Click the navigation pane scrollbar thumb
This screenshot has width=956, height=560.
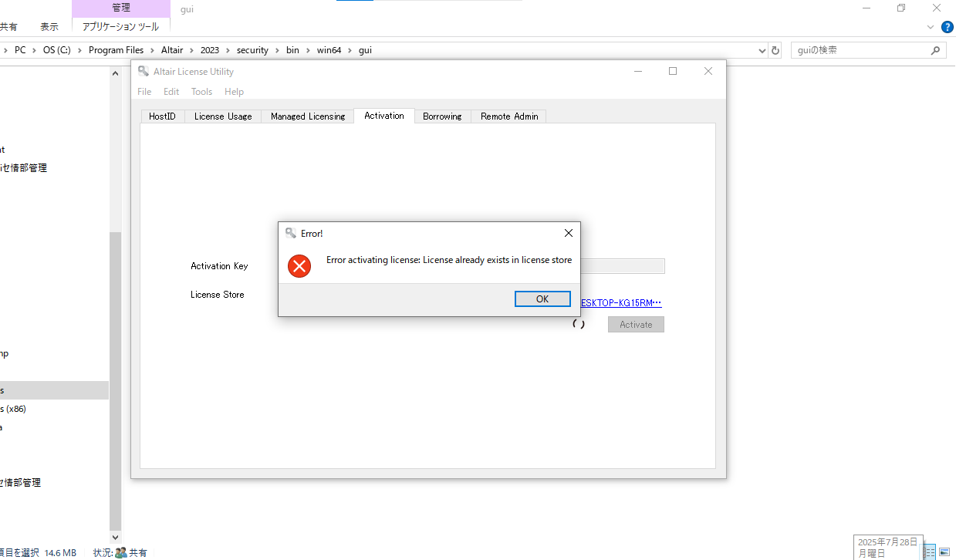point(116,381)
